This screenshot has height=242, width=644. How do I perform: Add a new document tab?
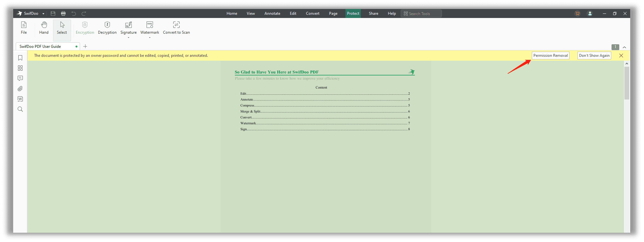[x=85, y=47]
